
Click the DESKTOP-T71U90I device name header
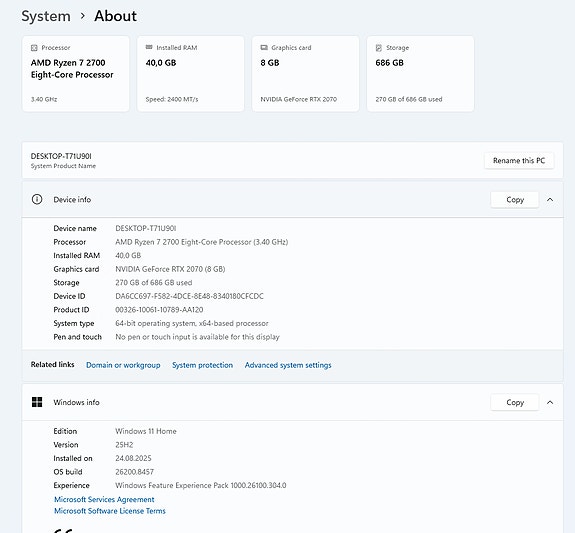[61, 156]
